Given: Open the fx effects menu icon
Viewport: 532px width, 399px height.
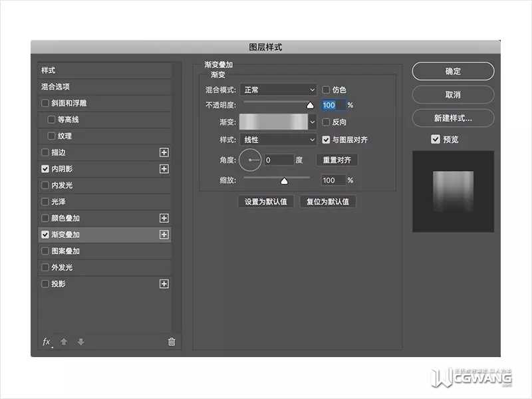Looking at the screenshot, I should click(x=47, y=342).
